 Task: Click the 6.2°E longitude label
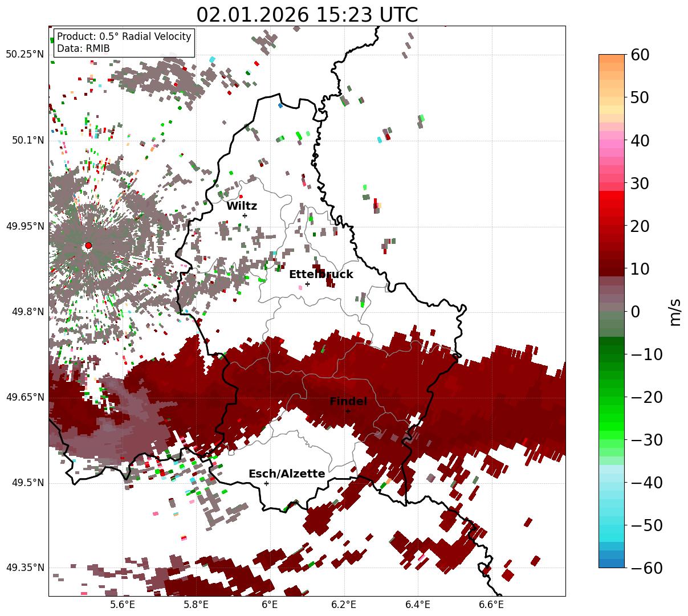[x=344, y=604]
